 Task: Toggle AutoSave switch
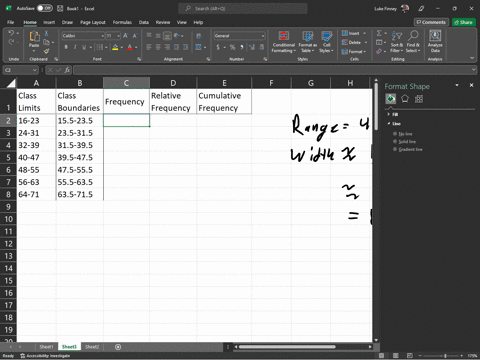(45, 8)
